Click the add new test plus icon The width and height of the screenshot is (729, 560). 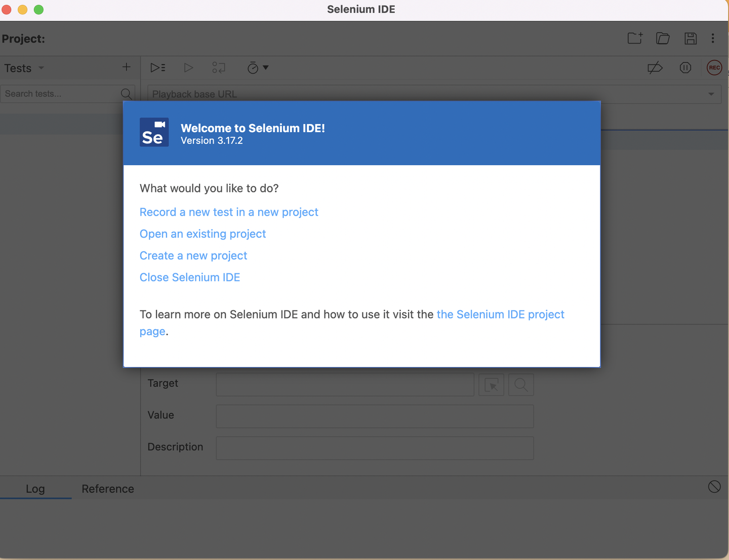[127, 67]
